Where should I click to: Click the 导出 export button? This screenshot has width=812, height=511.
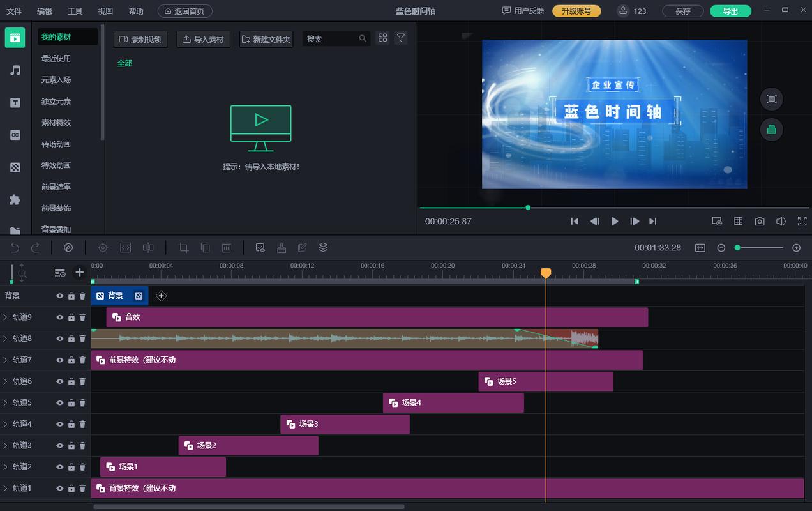coord(730,11)
